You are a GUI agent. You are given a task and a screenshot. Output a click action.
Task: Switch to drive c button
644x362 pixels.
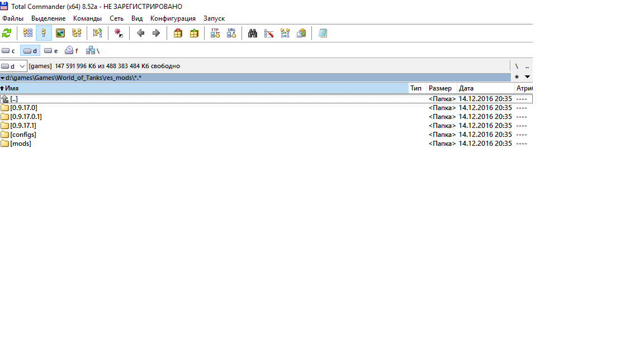click(x=8, y=51)
